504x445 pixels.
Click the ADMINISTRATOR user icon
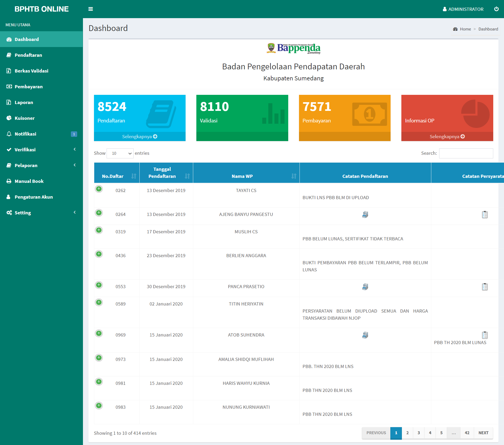point(445,9)
